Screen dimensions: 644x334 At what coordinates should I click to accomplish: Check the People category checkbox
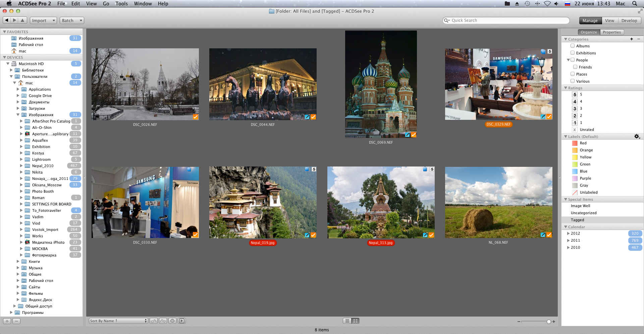pos(573,60)
